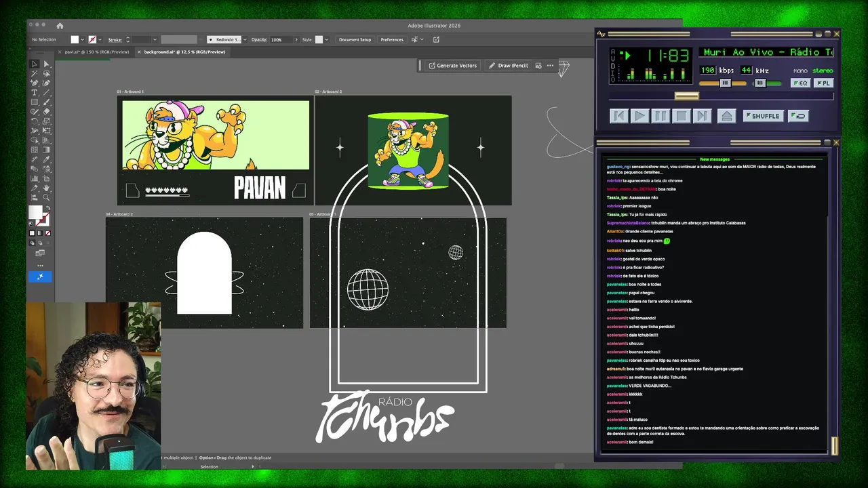868x488 pixels.
Task: Open the fill color dropdown arrow
Action: tap(83, 39)
